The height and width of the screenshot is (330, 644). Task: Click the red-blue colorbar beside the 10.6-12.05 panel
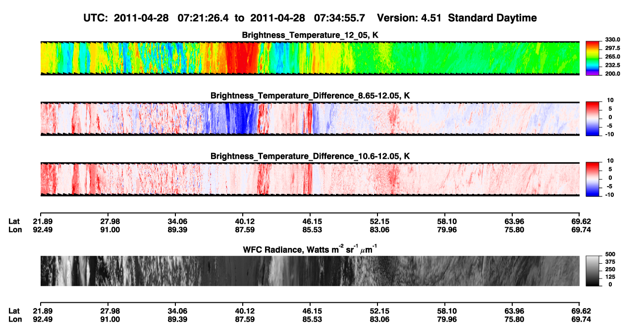(592, 179)
